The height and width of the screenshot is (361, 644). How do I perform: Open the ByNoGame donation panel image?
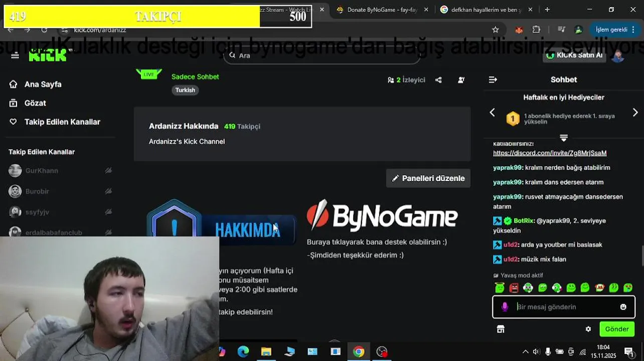pos(382,216)
